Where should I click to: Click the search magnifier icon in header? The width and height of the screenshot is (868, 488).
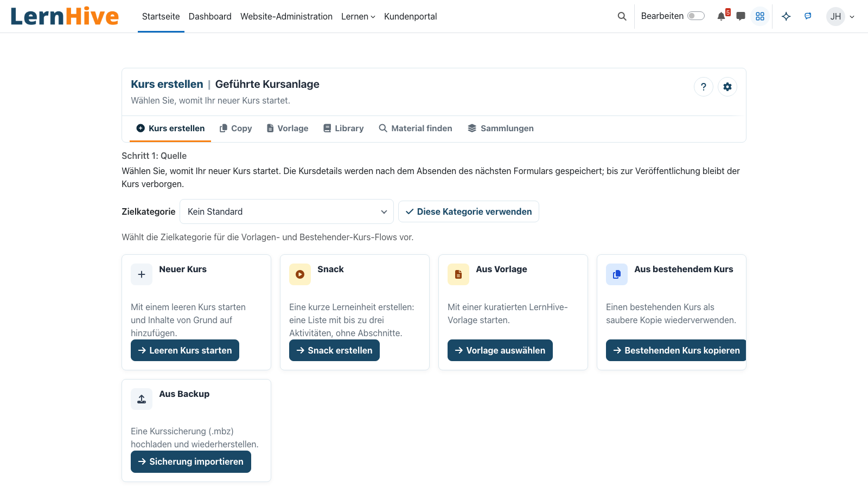(x=622, y=16)
